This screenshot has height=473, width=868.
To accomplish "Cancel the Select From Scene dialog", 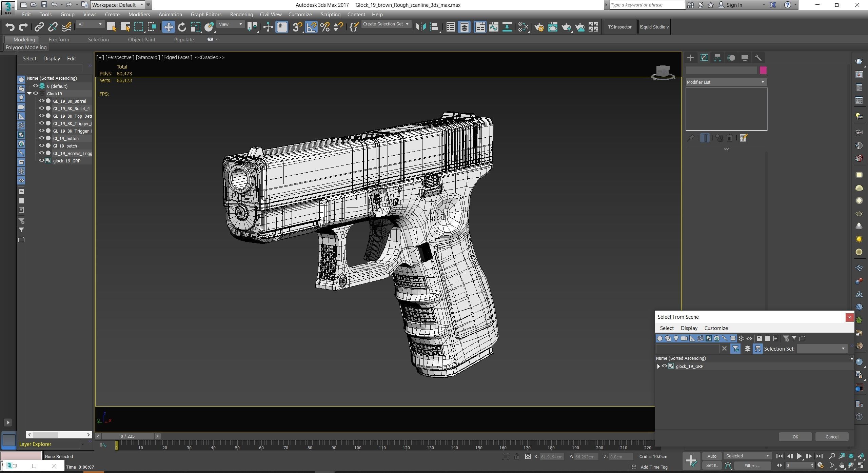I will [831, 437].
